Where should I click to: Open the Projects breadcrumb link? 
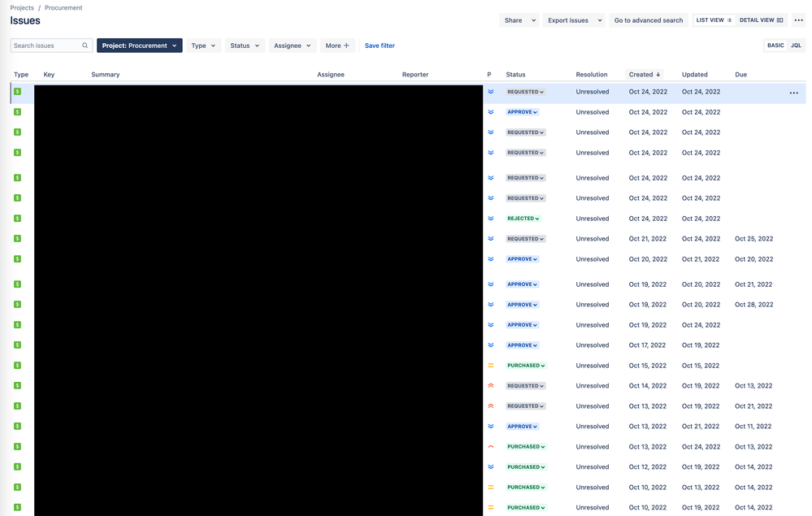coord(22,8)
